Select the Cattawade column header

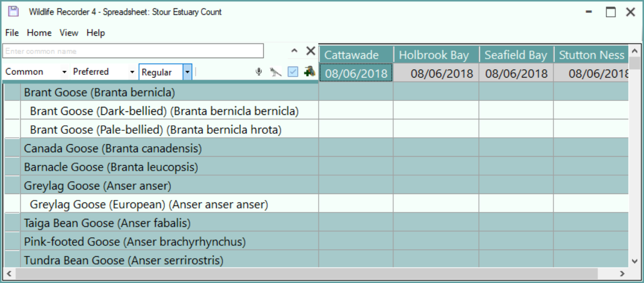point(356,55)
